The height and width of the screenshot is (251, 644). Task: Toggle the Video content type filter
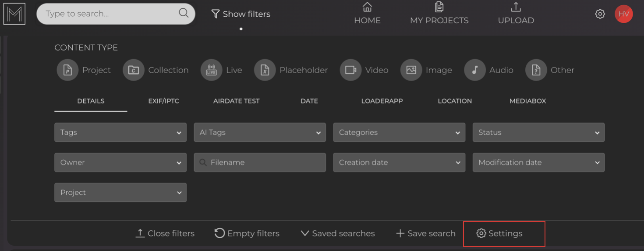[x=350, y=70]
